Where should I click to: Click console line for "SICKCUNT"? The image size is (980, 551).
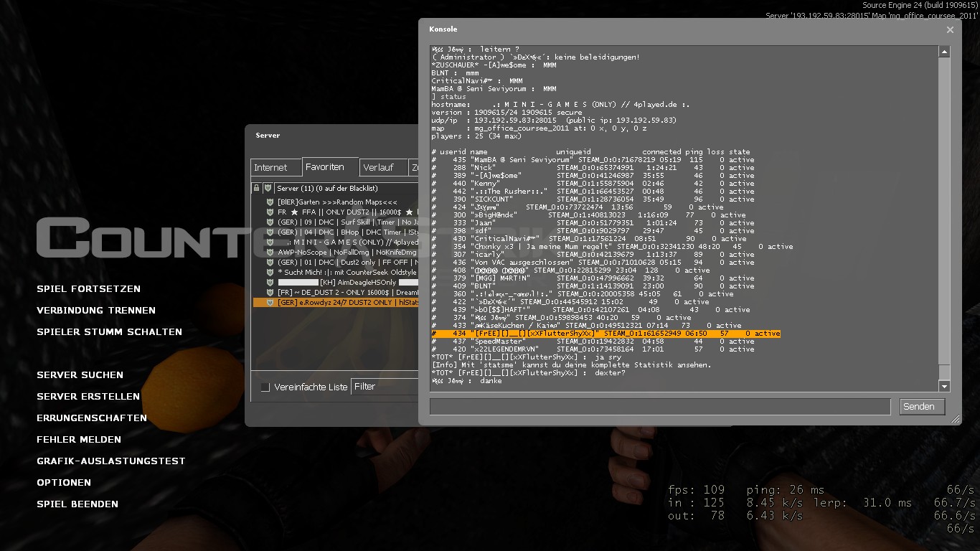(x=593, y=199)
